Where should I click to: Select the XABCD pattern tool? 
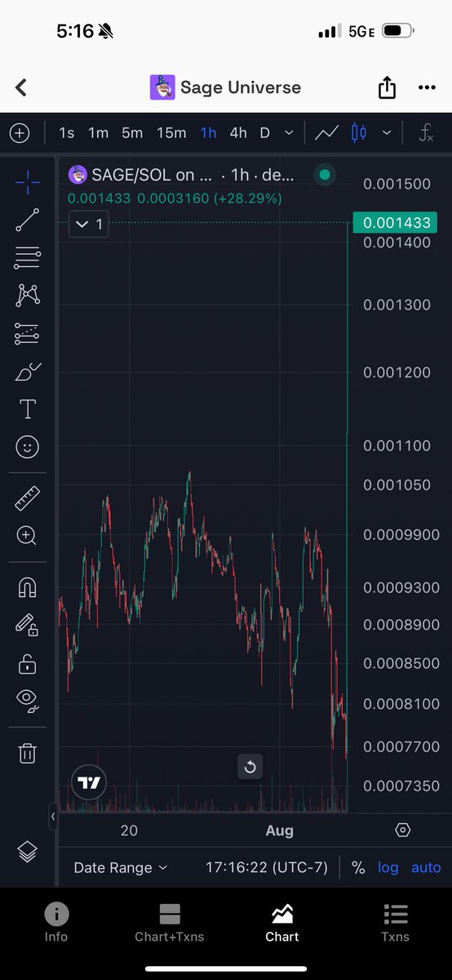28,295
